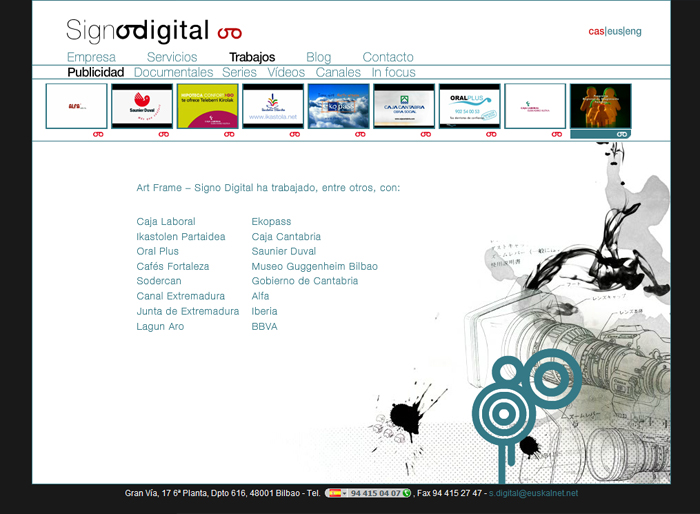
Task: Click the Caja Laboral client name
Action: pos(166,221)
